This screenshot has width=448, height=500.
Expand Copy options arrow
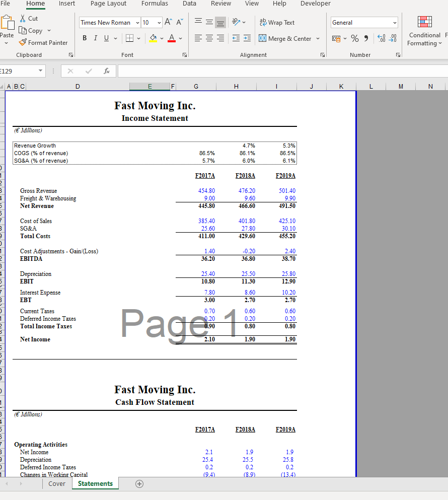pos(49,31)
